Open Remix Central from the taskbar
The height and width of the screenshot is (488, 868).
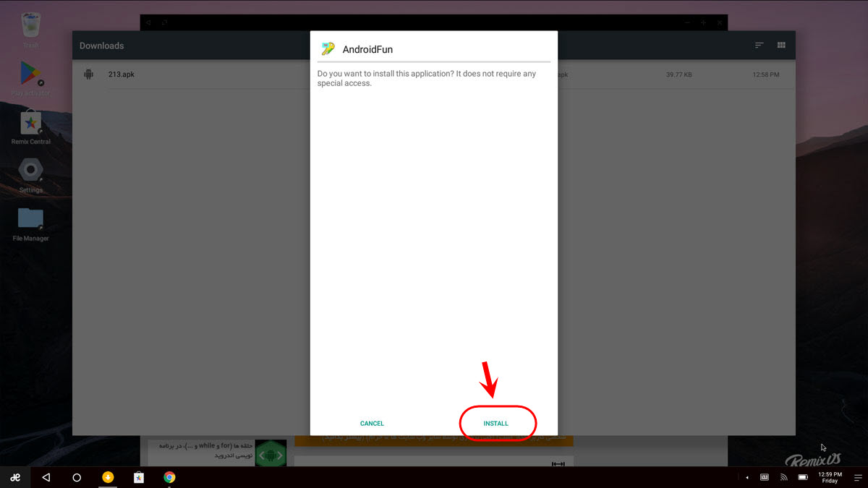[139, 477]
